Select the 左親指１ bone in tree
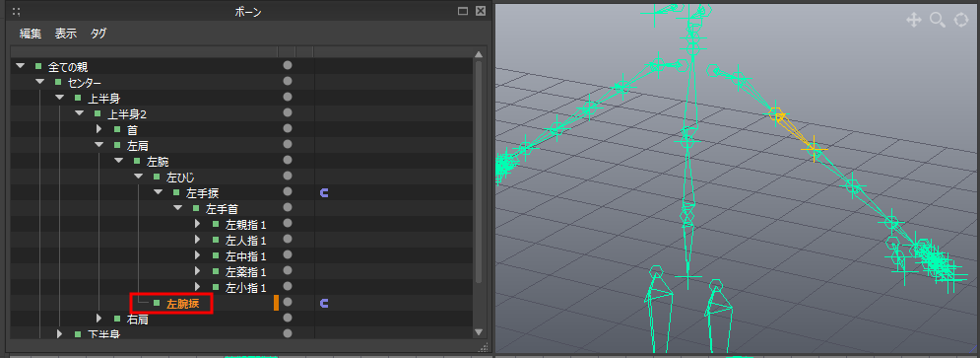Viewport: 980px width, 358px height. click(246, 224)
